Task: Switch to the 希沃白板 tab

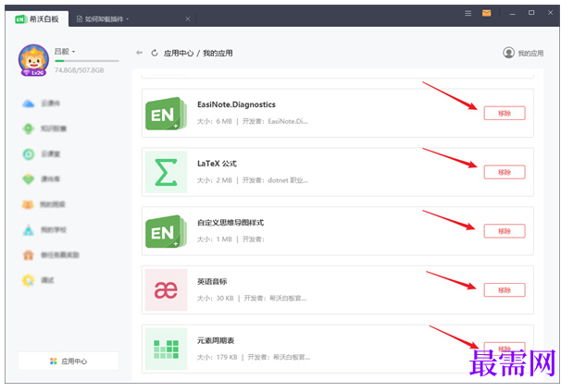Action: point(36,19)
